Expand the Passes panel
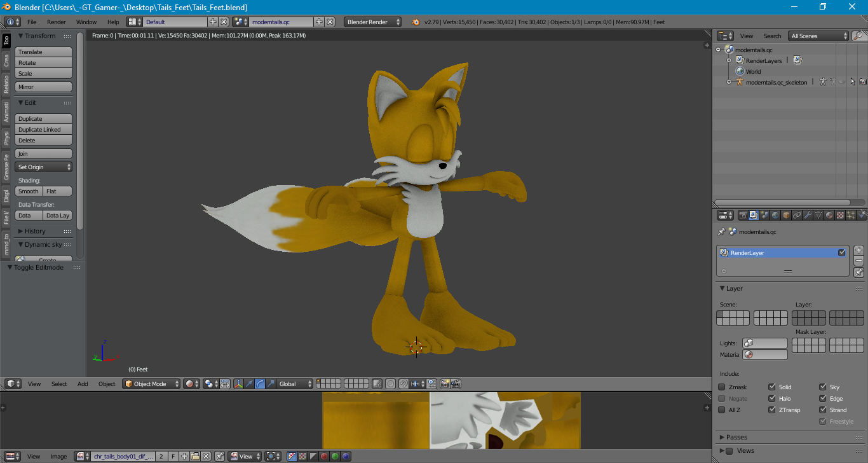The image size is (868, 463). tap(736, 438)
